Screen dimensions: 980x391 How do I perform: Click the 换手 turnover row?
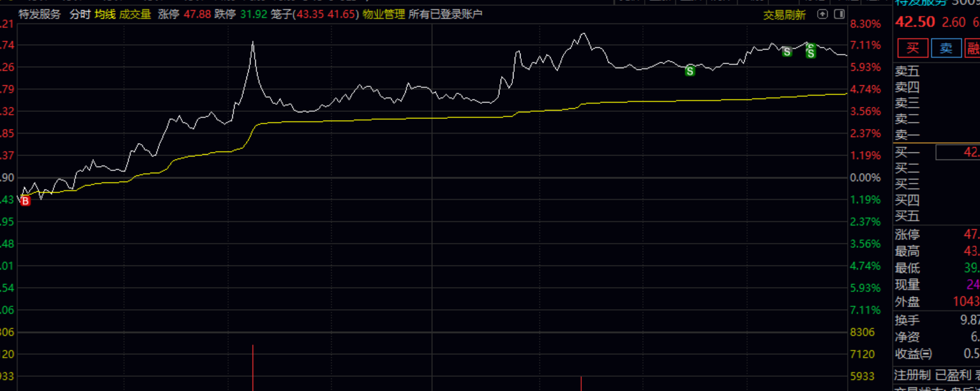coord(936,320)
